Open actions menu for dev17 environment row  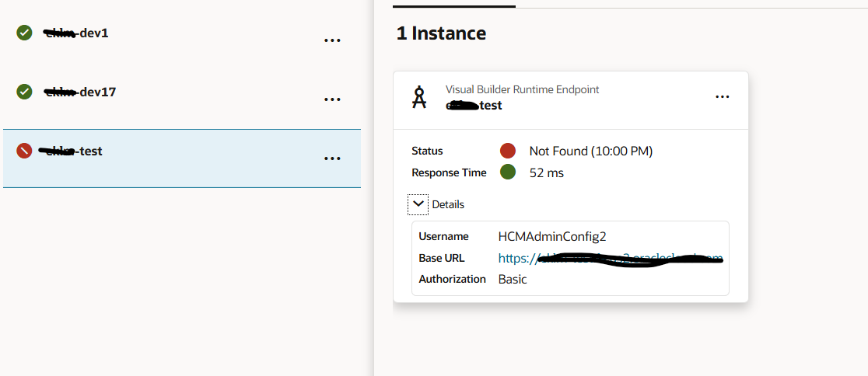[x=332, y=99]
